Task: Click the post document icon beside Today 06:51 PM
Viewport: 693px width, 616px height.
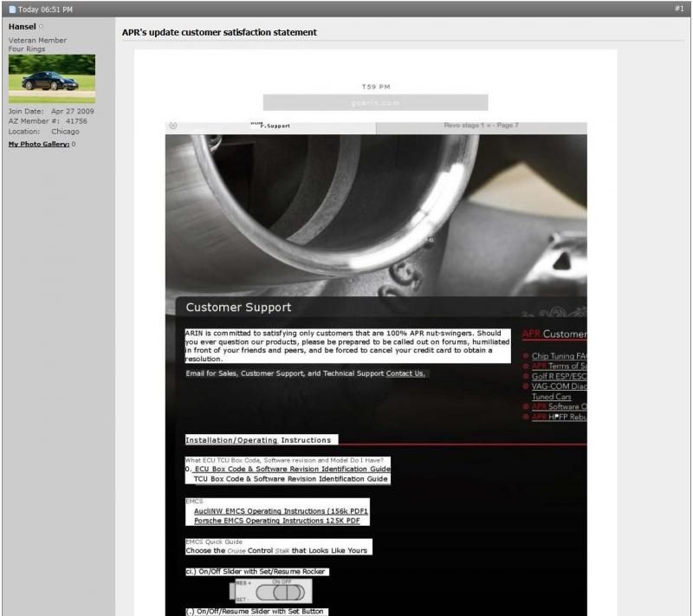Action: click(12, 10)
